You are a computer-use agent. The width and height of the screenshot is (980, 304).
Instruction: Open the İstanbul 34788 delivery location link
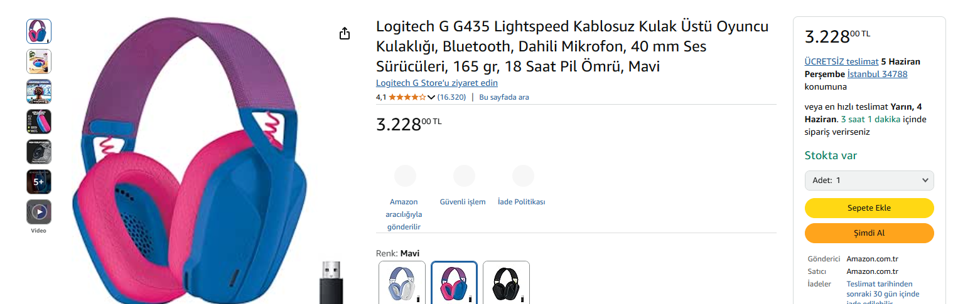877,74
